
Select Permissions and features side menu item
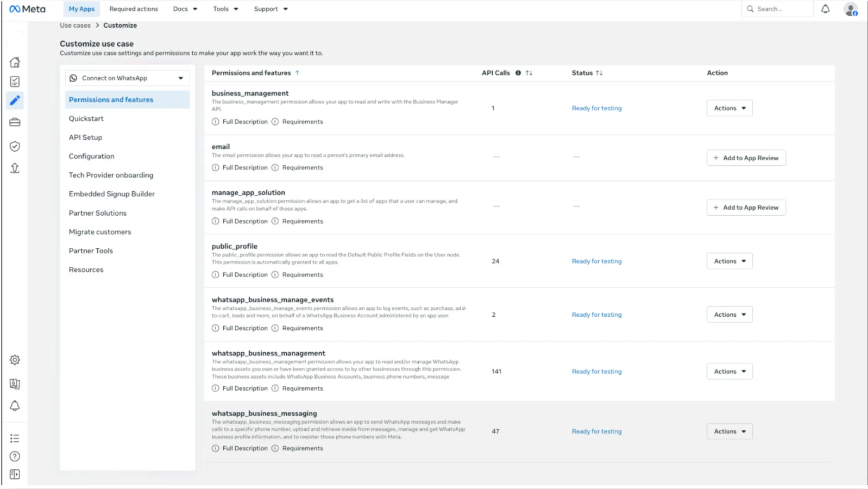pos(127,100)
